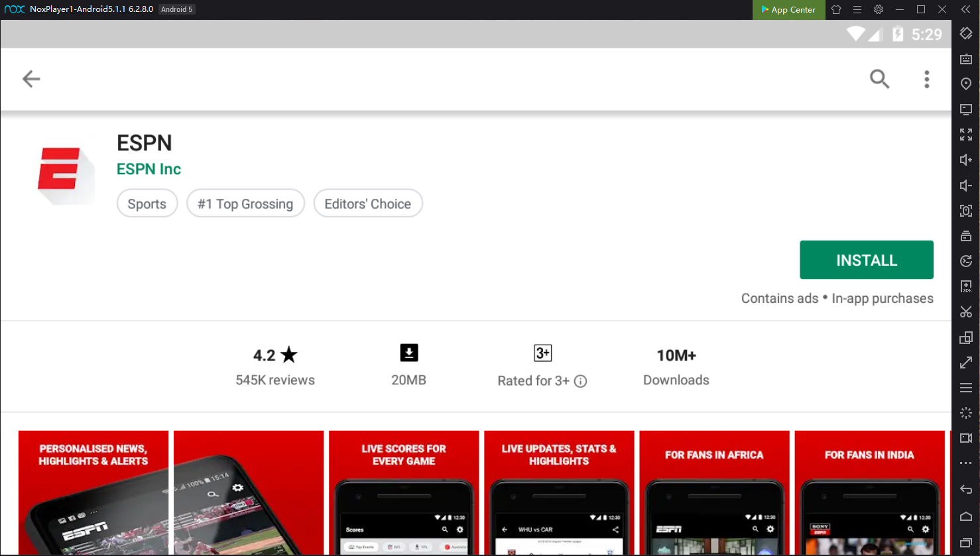Toggle fullscreen in Nox sidebar
Image resolution: width=980 pixels, height=556 pixels.
coord(966,135)
